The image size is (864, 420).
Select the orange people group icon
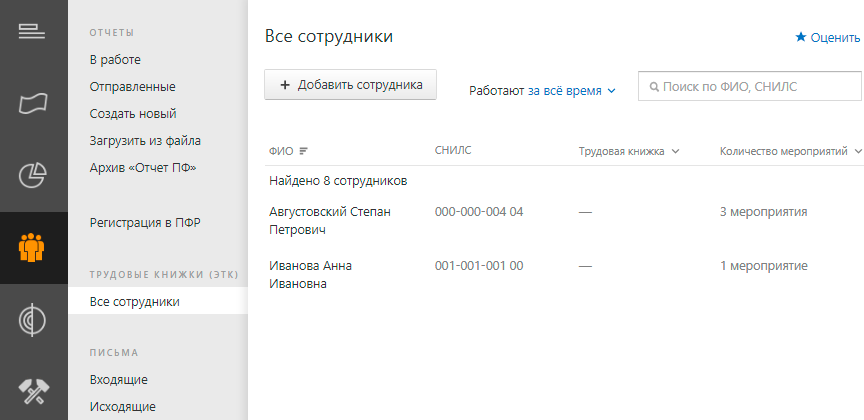31,247
